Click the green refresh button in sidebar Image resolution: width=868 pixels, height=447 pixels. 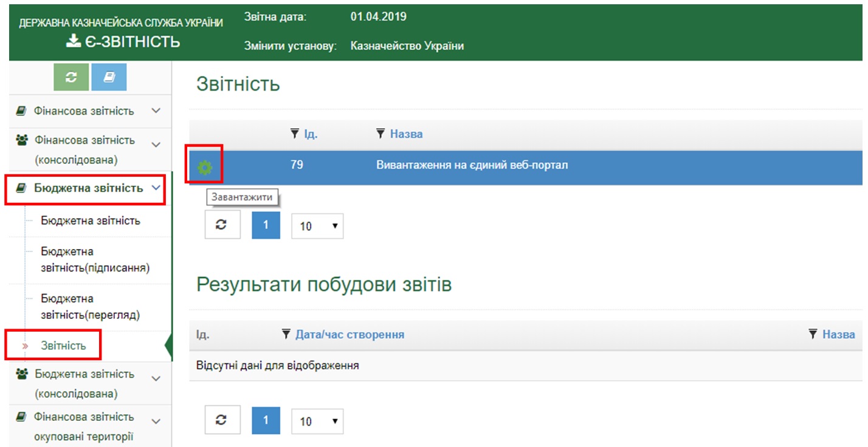71,77
